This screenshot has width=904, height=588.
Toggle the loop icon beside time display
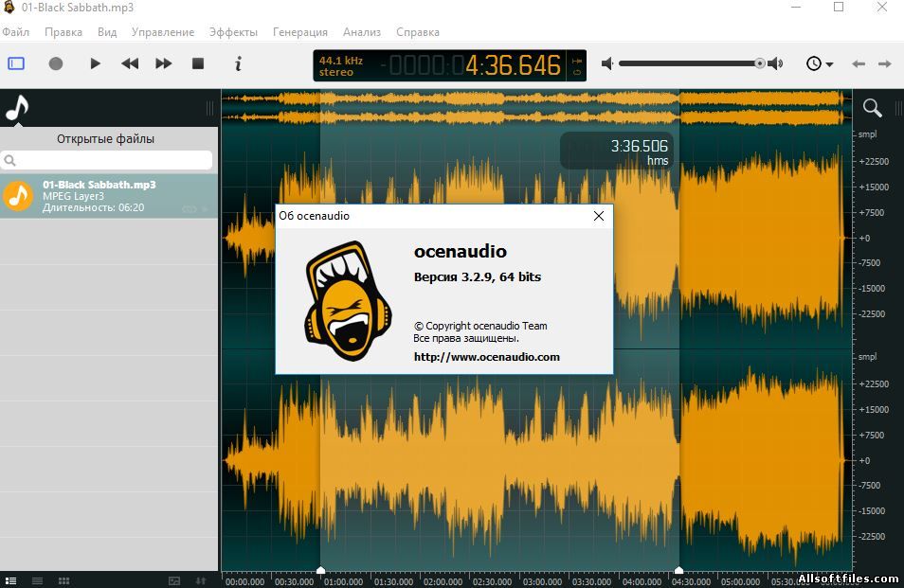coord(576,73)
